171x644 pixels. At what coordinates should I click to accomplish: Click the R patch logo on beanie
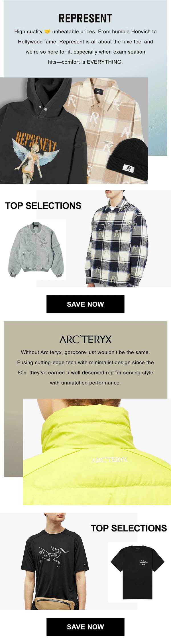point(129,168)
